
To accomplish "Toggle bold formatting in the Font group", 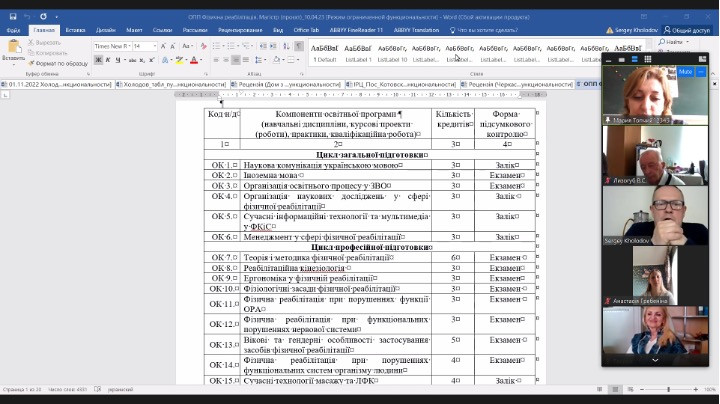I will pos(96,60).
